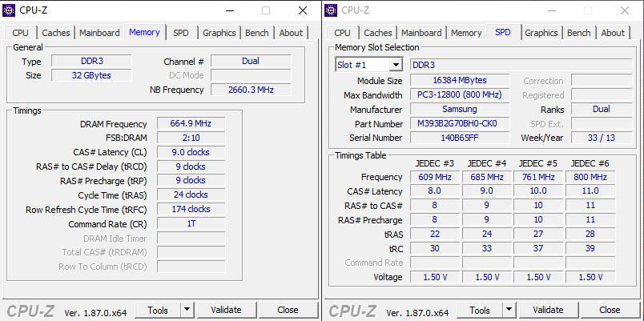Open Mainboard tab in the left window
Viewport: 644px width, 321px height.
[99, 33]
